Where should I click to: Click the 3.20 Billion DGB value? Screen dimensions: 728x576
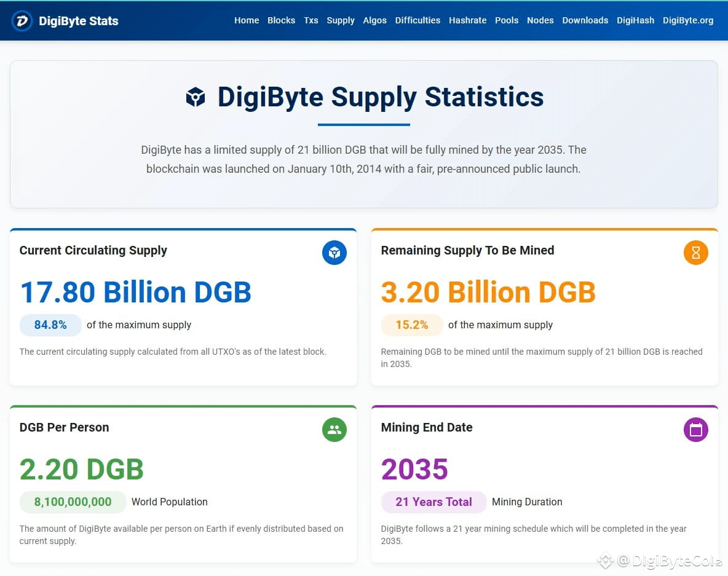pos(488,292)
